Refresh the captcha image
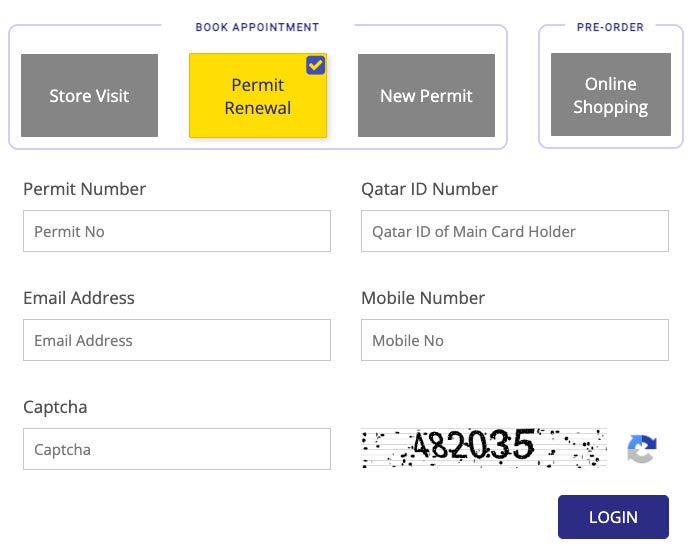 (641, 449)
